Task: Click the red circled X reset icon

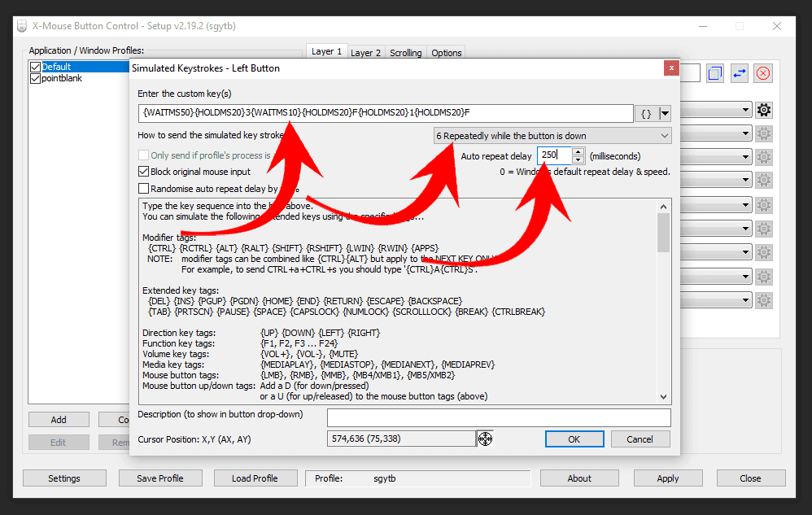Action: 763,73
